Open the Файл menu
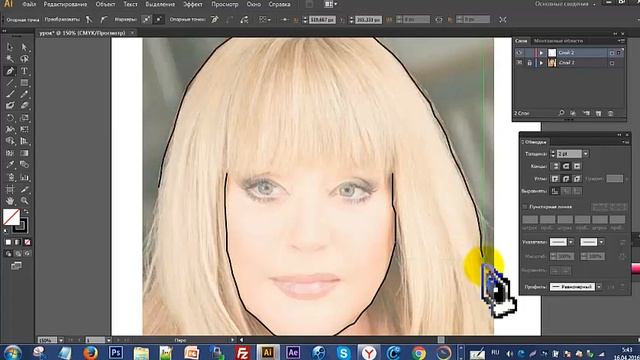 29,4
